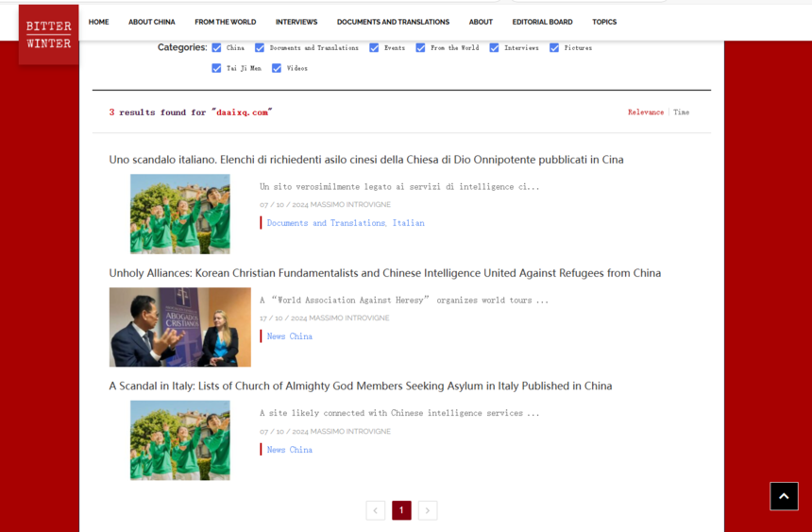Open Abogados Cristianos interview thumbnail
The image size is (812, 532).
(x=179, y=327)
